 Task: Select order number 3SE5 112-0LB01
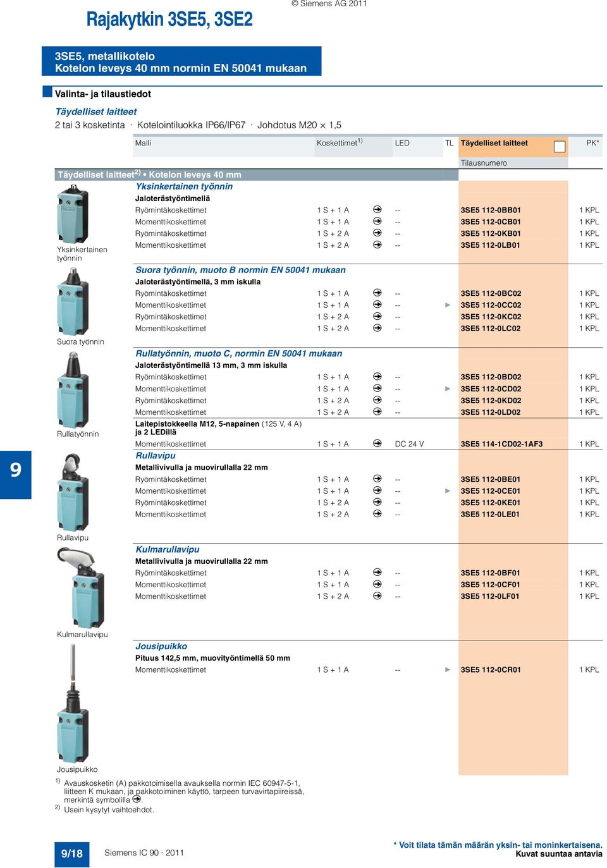[491, 245]
